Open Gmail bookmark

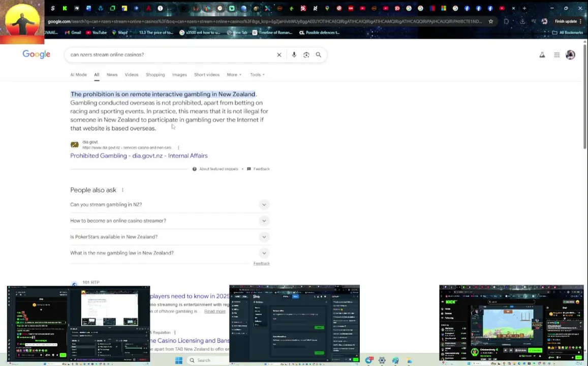click(x=73, y=33)
